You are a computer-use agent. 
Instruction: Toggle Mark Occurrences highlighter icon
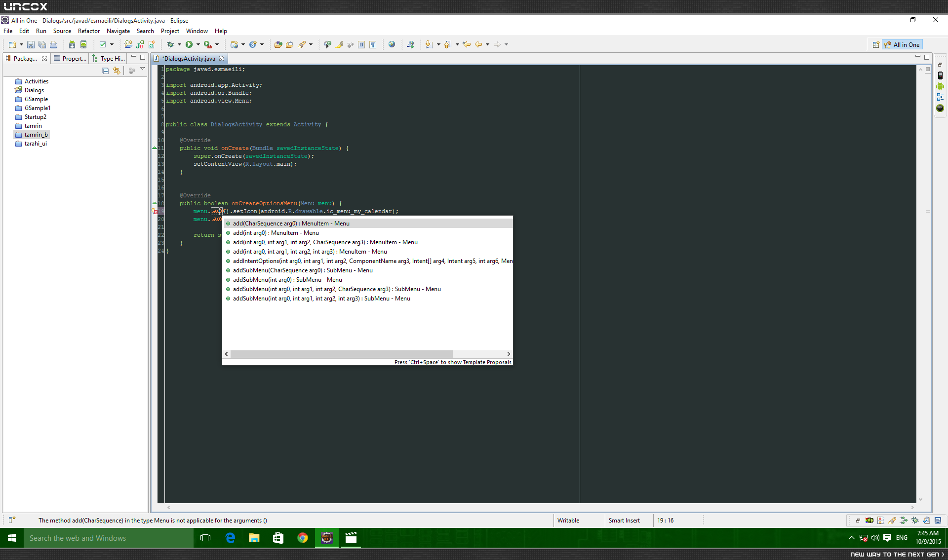point(339,44)
